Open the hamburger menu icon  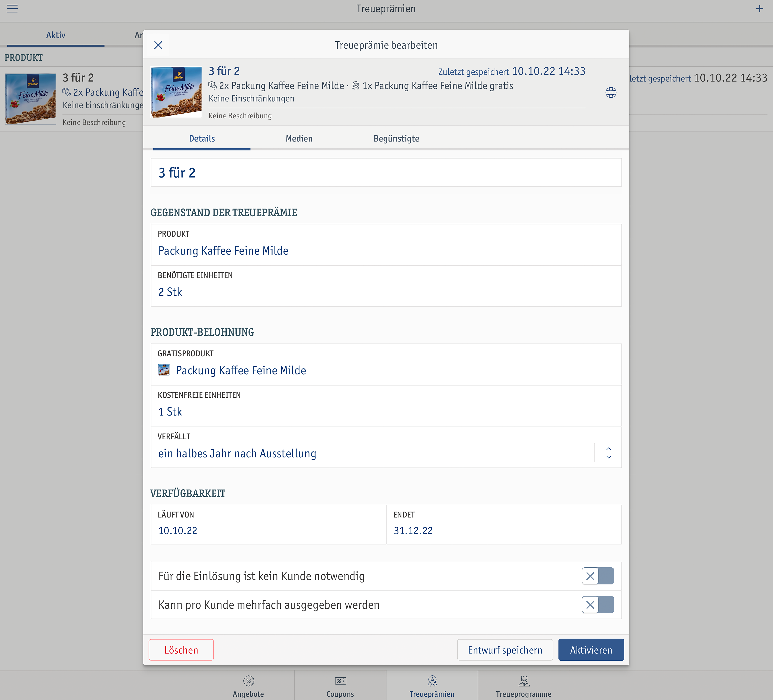pyautogui.click(x=12, y=8)
